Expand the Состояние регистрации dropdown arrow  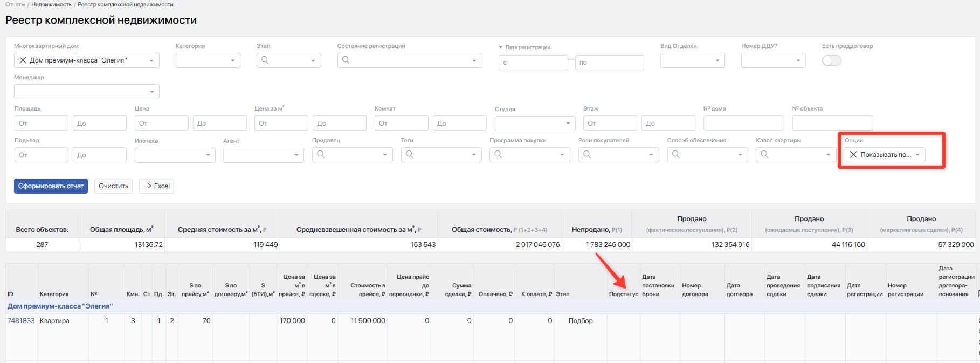pyautogui.click(x=474, y=60)
